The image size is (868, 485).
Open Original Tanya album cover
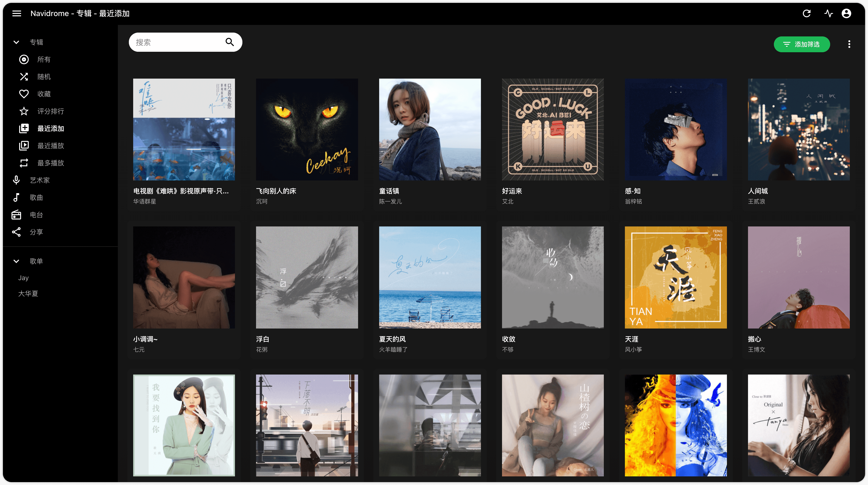point(799,425)
